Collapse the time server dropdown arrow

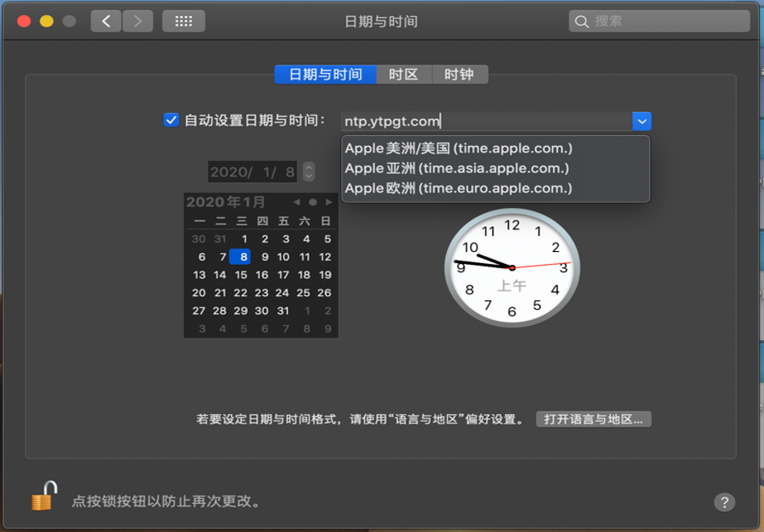tap(641, 121)
